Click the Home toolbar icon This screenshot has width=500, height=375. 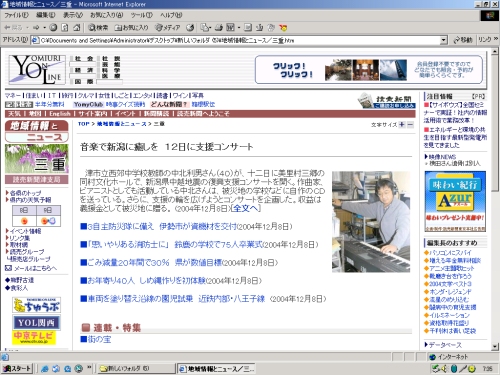(x=77, y=28)
